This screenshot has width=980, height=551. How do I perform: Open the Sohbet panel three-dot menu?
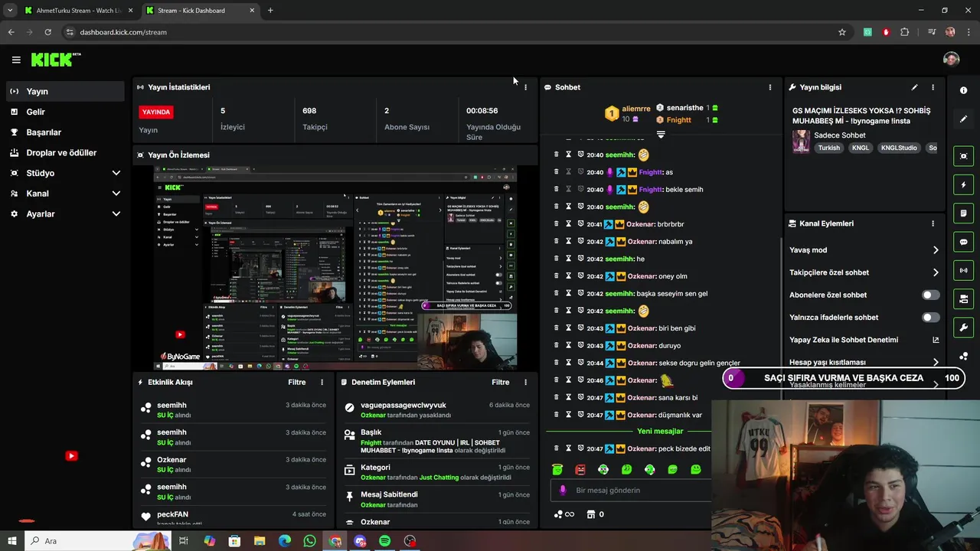(769, 87)
